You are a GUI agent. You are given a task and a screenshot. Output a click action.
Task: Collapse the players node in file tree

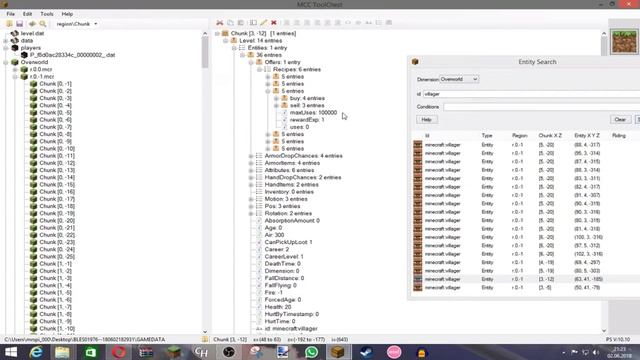[x=6, y=48]
